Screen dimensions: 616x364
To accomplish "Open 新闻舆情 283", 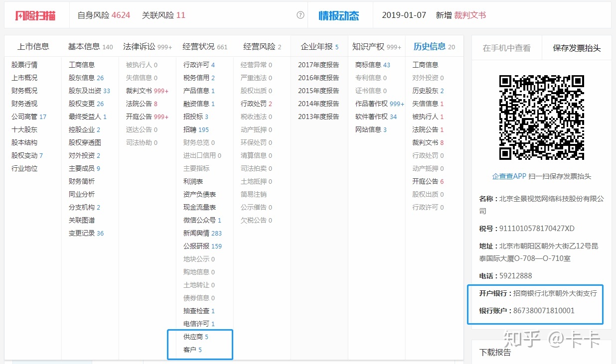I will 203,233.
